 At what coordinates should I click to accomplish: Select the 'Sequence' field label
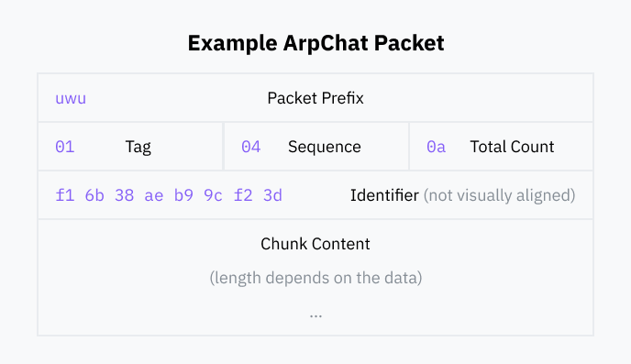325,148
